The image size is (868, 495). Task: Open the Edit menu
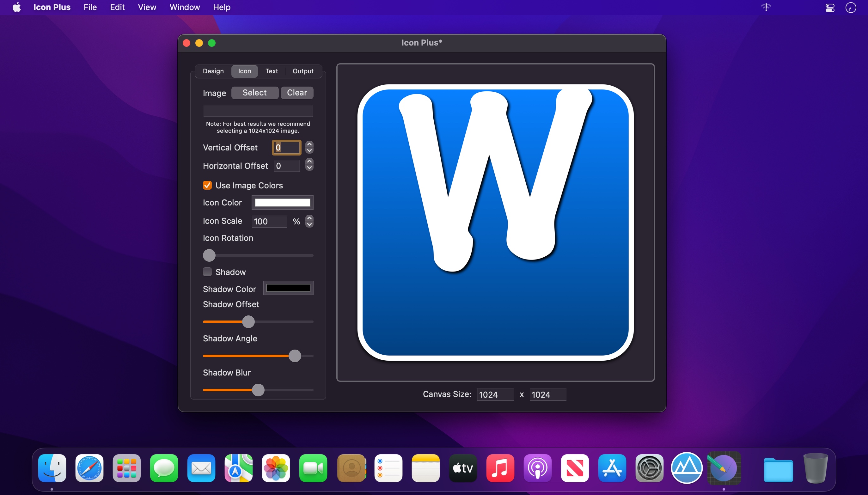tap(117, 7)
